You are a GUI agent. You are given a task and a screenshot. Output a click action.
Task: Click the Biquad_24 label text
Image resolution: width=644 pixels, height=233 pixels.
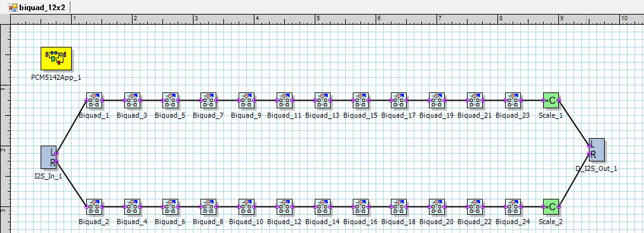[x=513, y=222]
